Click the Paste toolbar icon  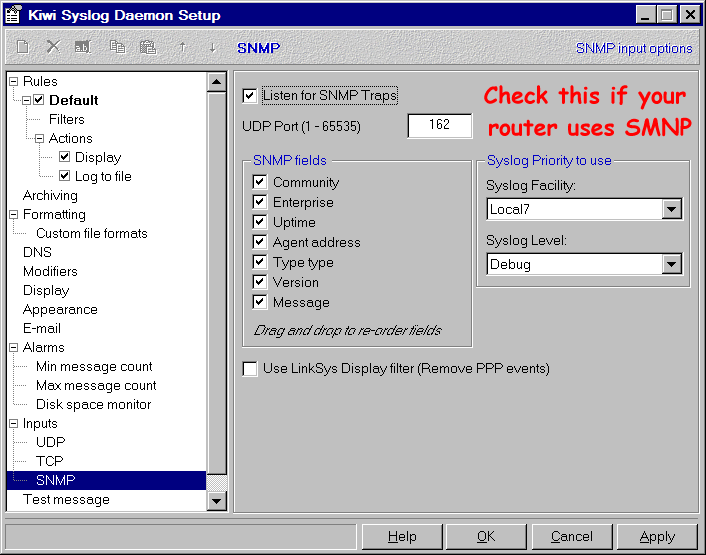[x=148, y=47]
